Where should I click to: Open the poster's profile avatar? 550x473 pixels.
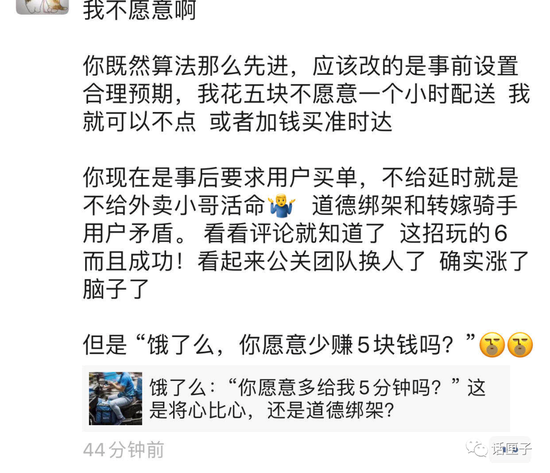pos(42,6)
